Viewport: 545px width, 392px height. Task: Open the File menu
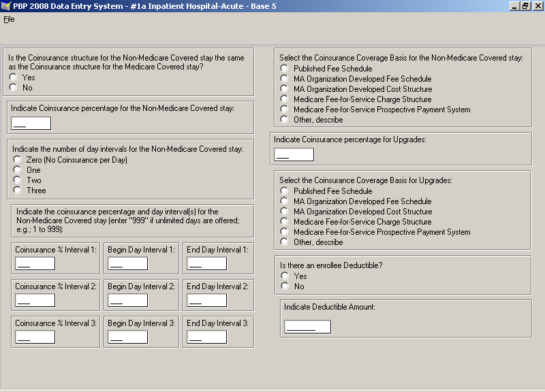[x=9, y=20]
